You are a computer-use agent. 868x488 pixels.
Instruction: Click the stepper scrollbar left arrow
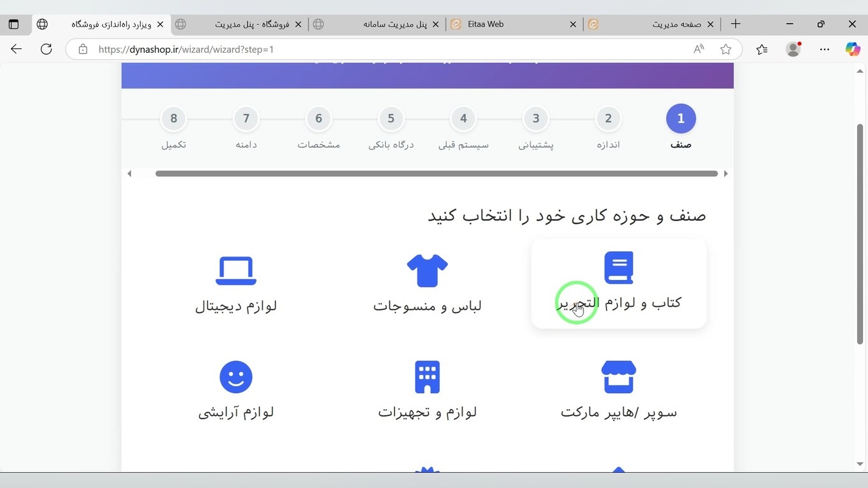point(129,174)
